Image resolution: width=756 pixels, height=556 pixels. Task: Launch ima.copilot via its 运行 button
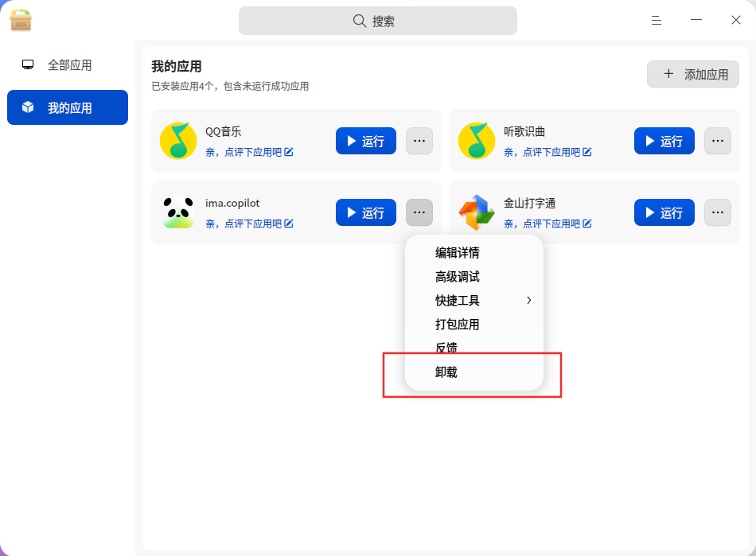366,212
